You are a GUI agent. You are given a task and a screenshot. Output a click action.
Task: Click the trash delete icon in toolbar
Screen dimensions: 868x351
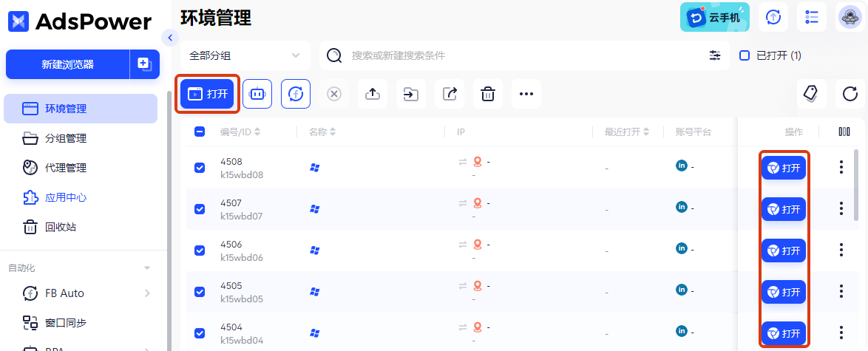tap(488, 94)
